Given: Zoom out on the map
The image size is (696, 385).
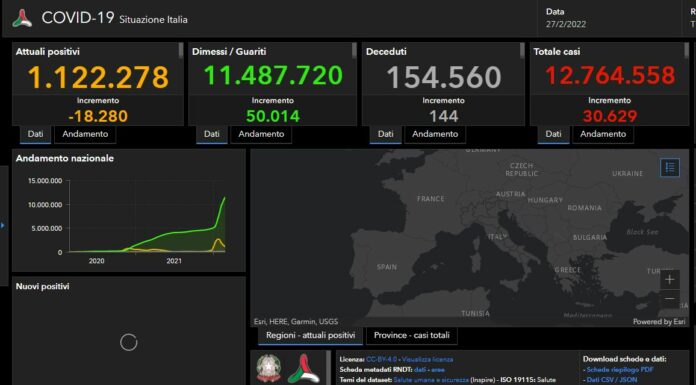Looking at the screenshot, I should pos(670,298).
